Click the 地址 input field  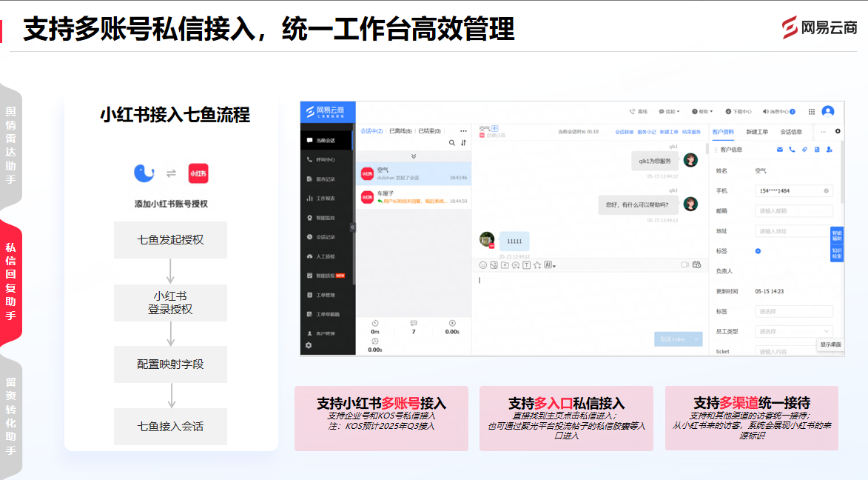click(793, 231)
